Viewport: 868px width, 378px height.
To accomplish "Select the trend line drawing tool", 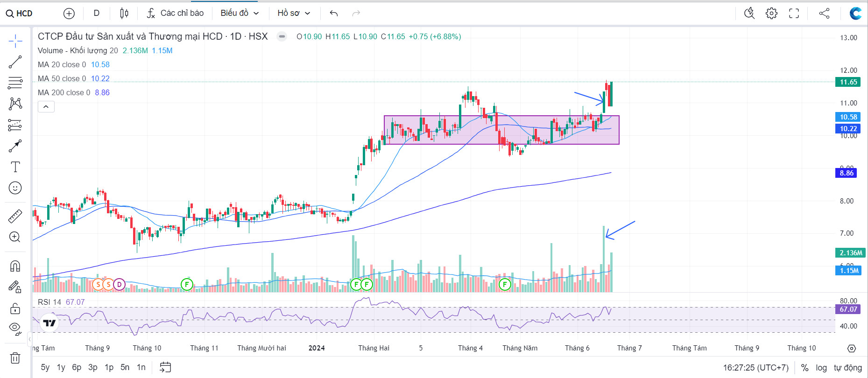I will point(15,62).
